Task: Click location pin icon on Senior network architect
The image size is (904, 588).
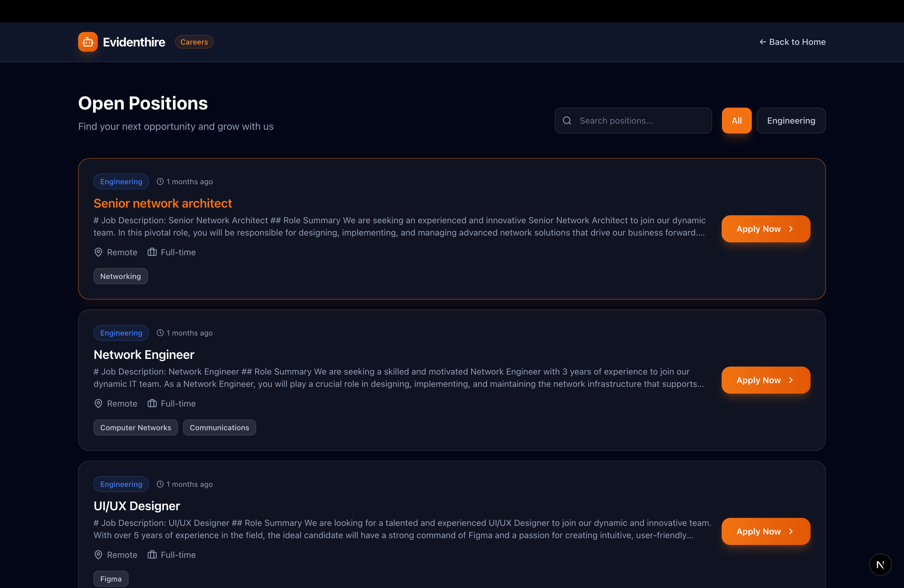Action: [98, 252]
